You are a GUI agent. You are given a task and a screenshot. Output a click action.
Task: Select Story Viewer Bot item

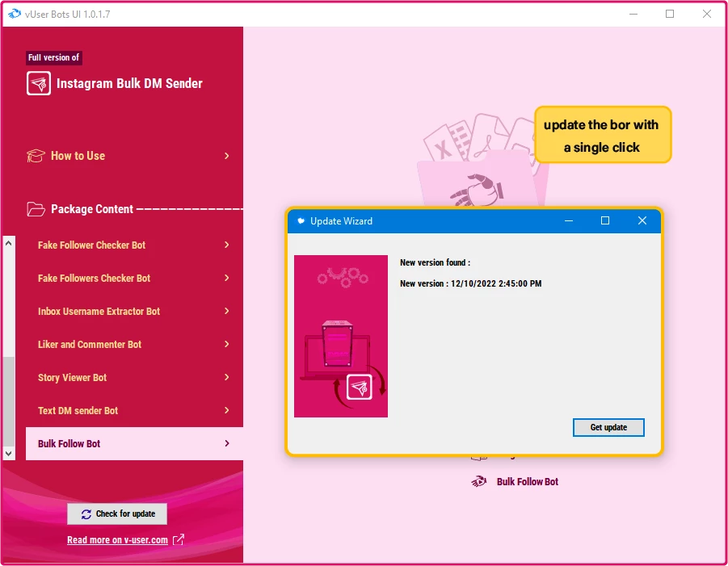pyautogui.click(x=134, y=377)
